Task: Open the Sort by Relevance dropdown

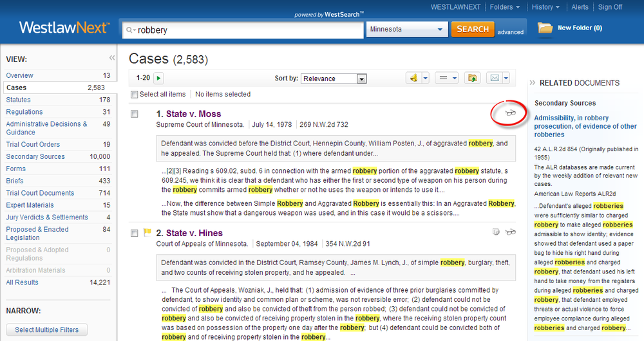Action: pos(333,78)
